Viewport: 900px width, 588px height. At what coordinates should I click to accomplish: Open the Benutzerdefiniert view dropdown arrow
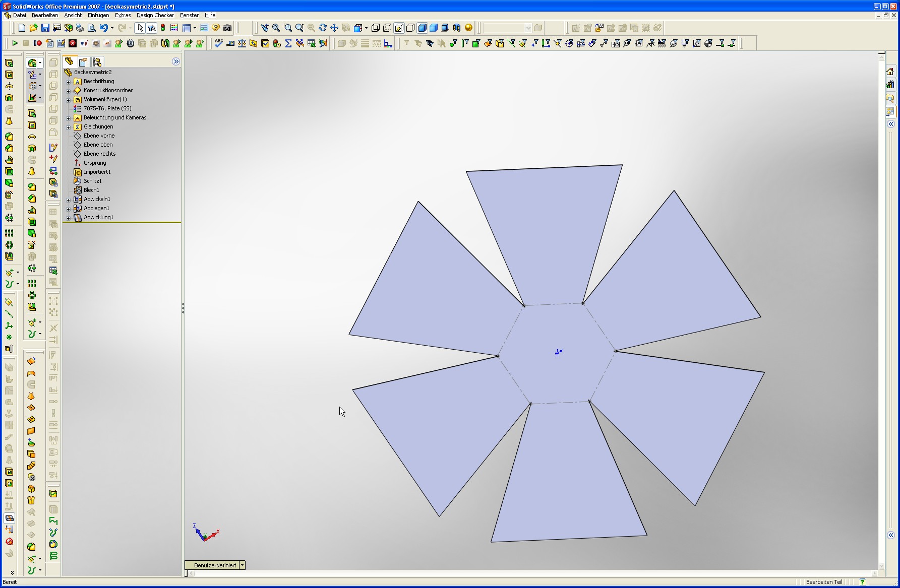tap(242, 565)
